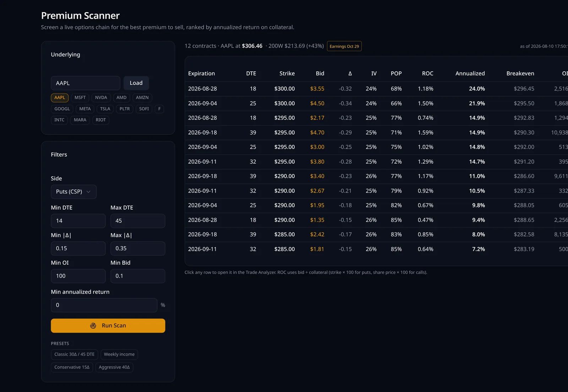The width and height of the screenshot is (568, 392).
Task: Apply the Aggressive 40Δ preset
Action: click(114, 367)
